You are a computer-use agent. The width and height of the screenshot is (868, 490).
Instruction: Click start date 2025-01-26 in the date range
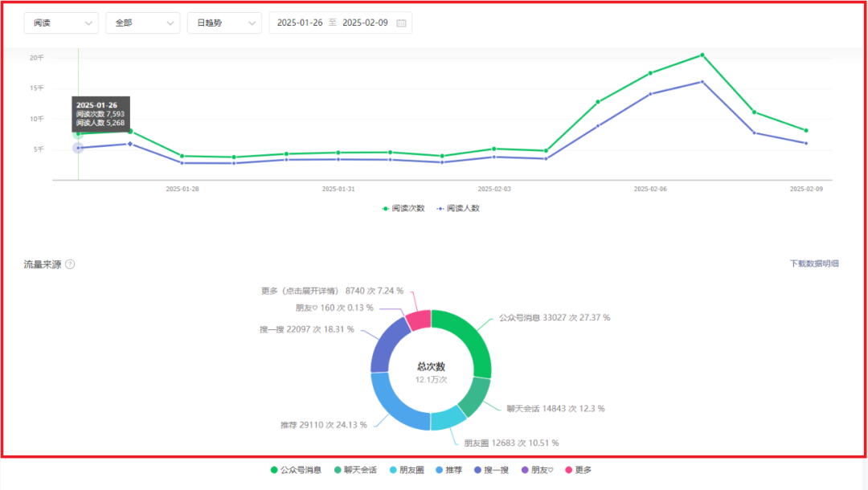300,23
